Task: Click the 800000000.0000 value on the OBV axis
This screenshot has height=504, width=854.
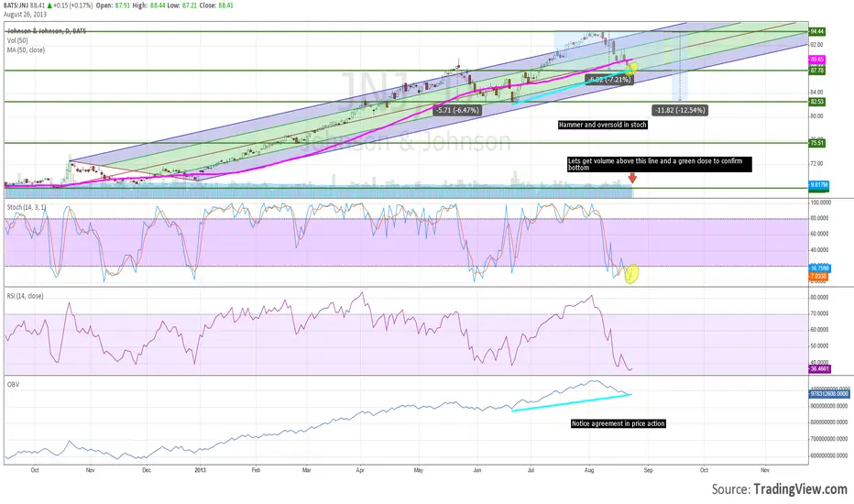Action: pos(829,422)
